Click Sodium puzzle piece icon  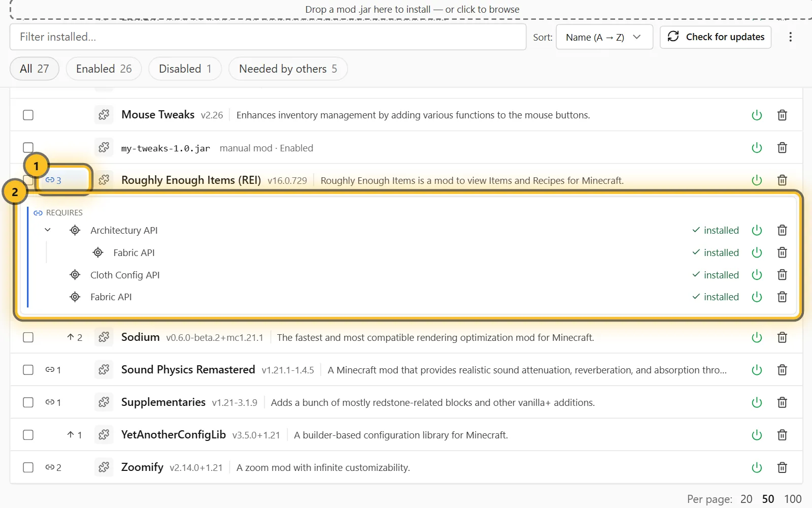pyautogui.click(x=104, y=337)
